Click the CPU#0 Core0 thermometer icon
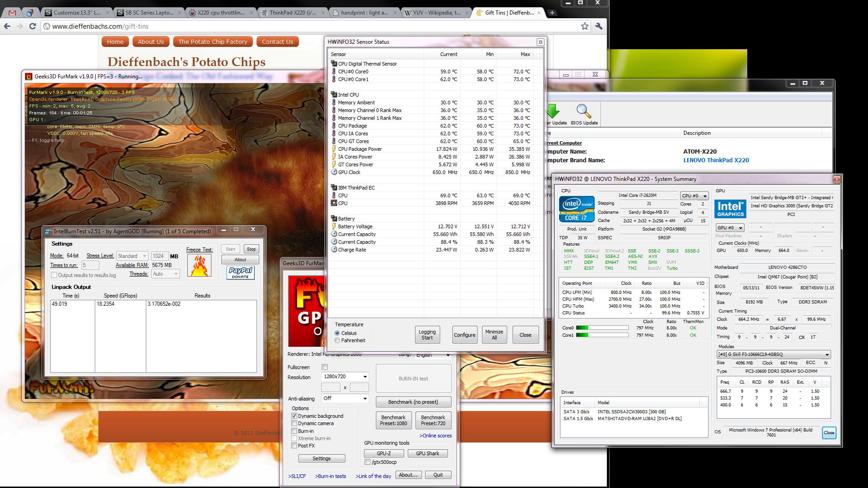The width and height of the screenshot is (868, 488). point(334,72)
